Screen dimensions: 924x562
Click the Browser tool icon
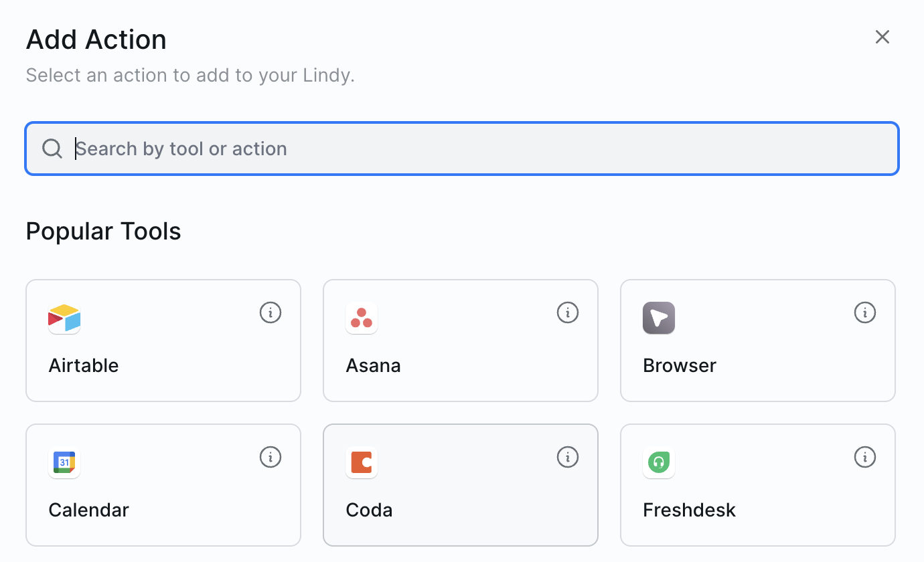659,318
